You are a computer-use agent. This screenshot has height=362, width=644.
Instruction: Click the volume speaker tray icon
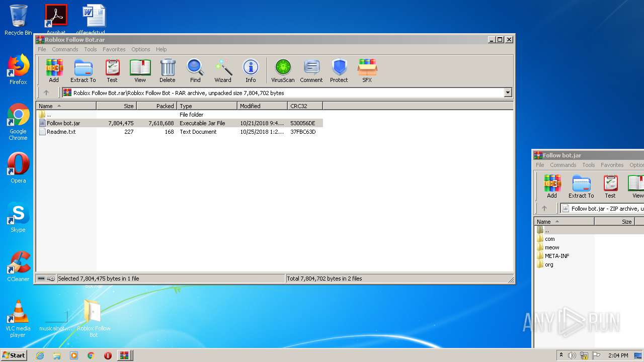click(572, 355)
